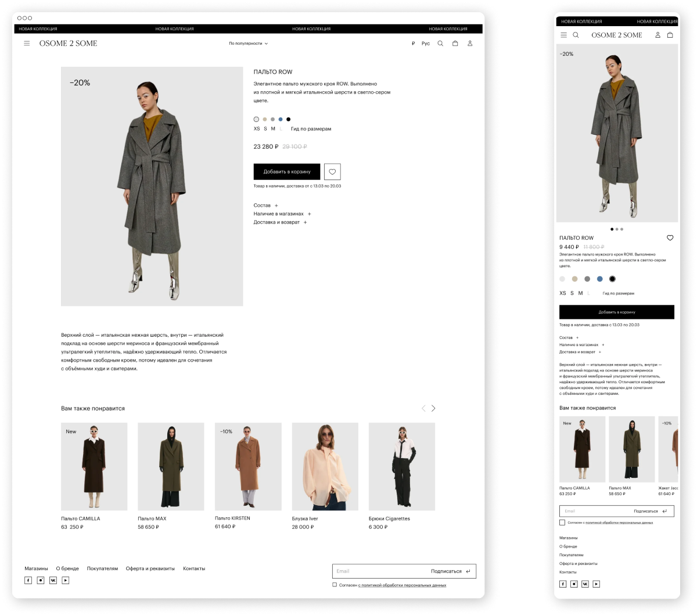Image resolution: width=697 pixels, height=616 pixels.
Task: Open VK icon in mobile footer
Action: 585,584
